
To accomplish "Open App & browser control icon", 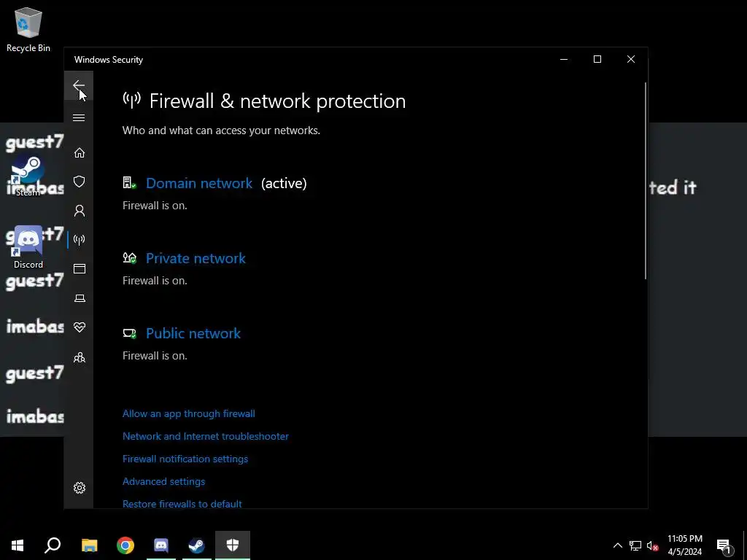I will click(80, 269).
